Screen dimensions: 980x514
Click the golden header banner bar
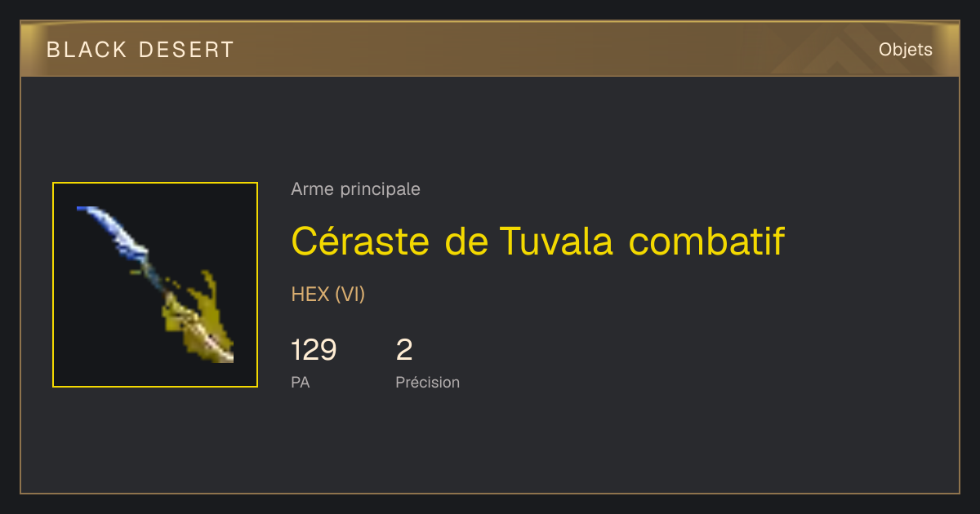point(490,50)
